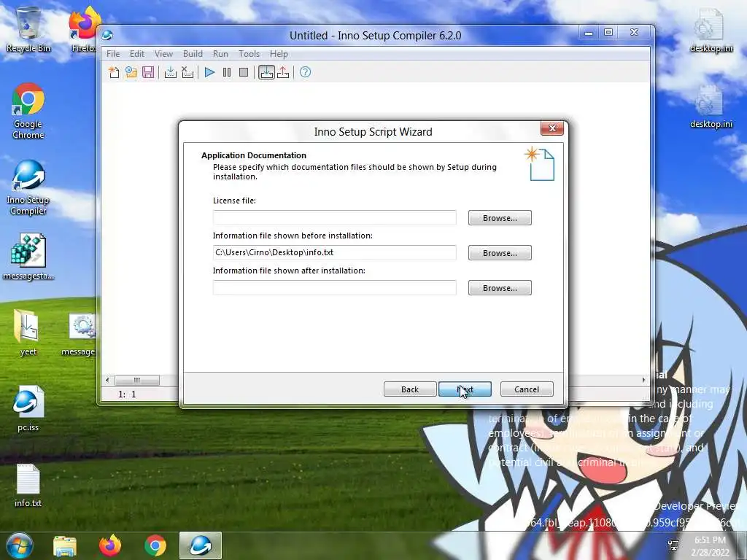The image size is (747, 560).
Task: Click the editor scrollbar right arrow
Action: click(x=643, y=380)
